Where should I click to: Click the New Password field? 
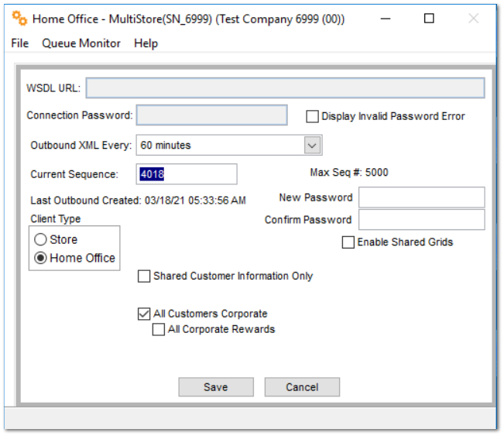pos(422,197)
